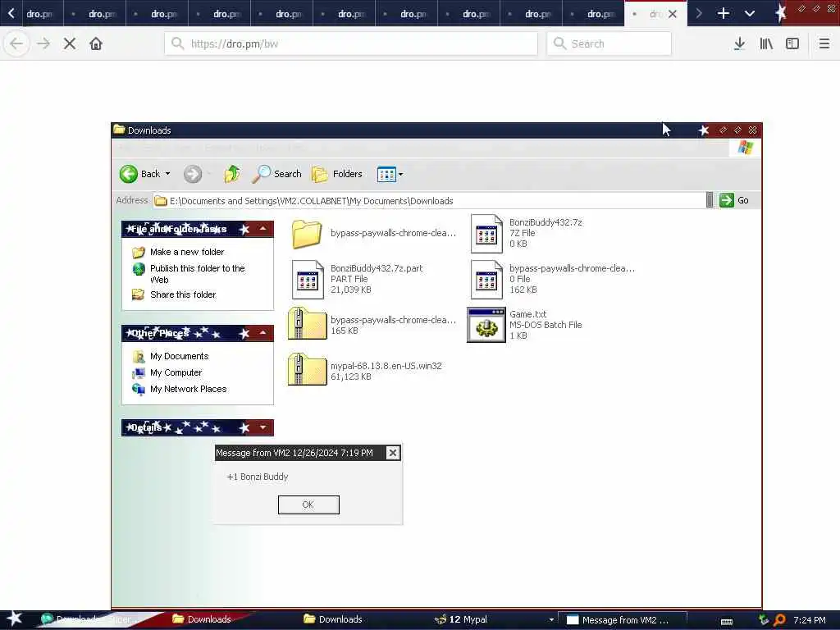Select the Game.txt batch file icon
840x630 pixels.
coord(486,325)
